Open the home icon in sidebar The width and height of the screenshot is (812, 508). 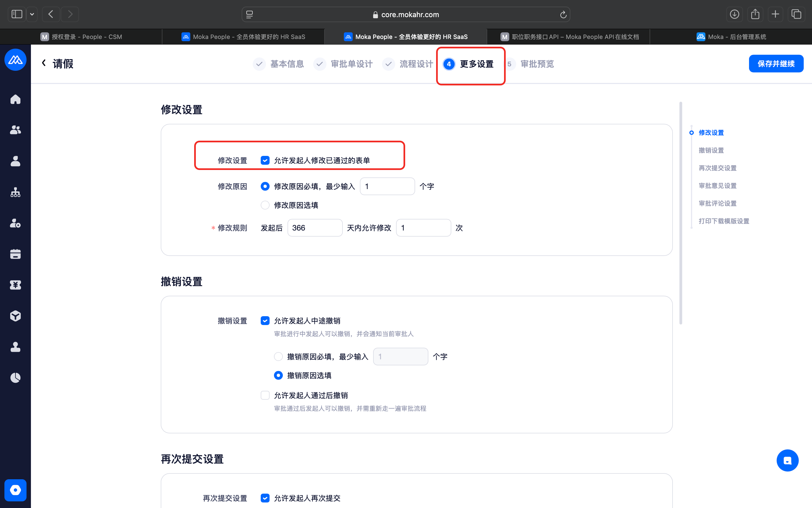(x=15, y=99)
